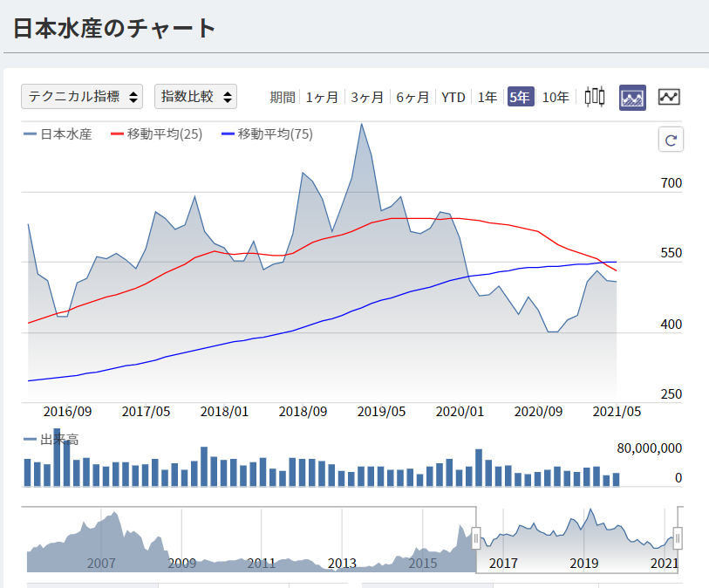Select the 10年 period
709x588 pixels.
(556, 97)
